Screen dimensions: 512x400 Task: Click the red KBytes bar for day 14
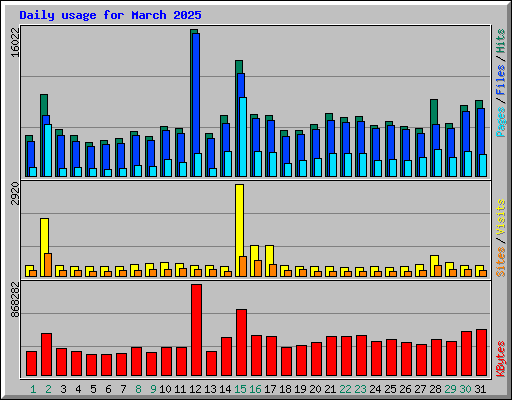coord(226,357)
